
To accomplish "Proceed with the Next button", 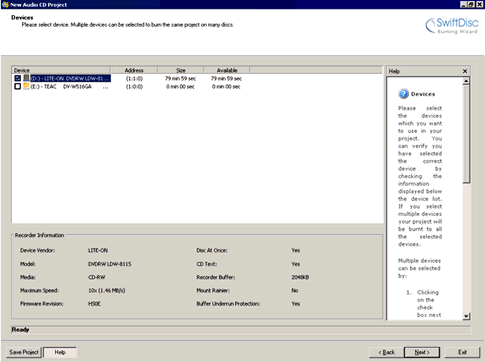I will pos(422,352).
